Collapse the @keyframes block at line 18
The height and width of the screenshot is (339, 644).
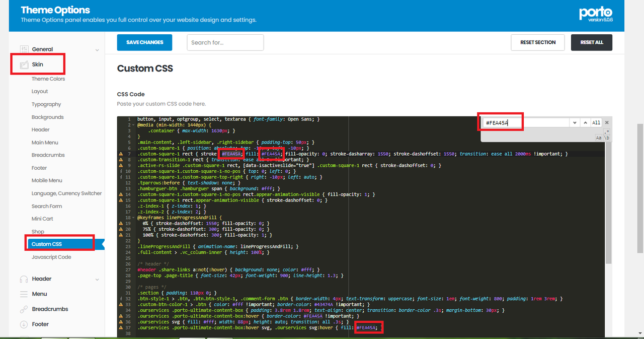[133, 218]
